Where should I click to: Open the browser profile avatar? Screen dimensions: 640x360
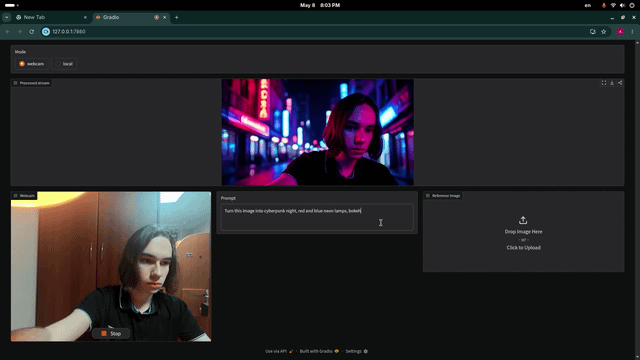(620, 31)
